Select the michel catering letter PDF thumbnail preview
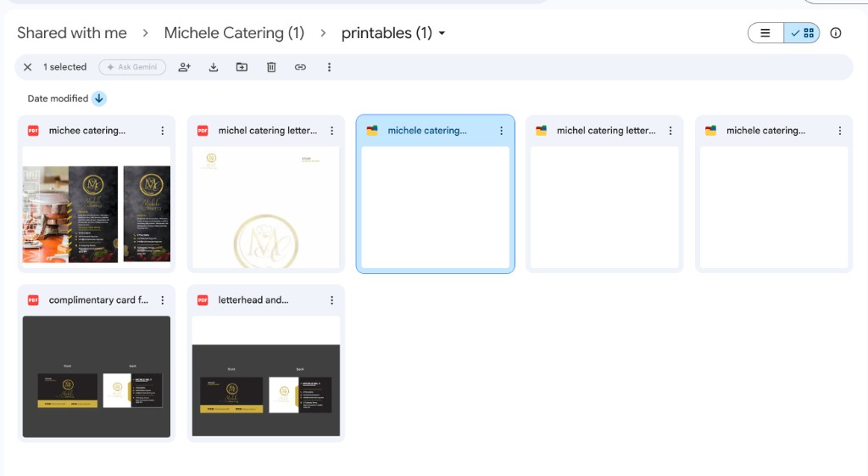This screenshot has width=868, height=476. [265, 208]
